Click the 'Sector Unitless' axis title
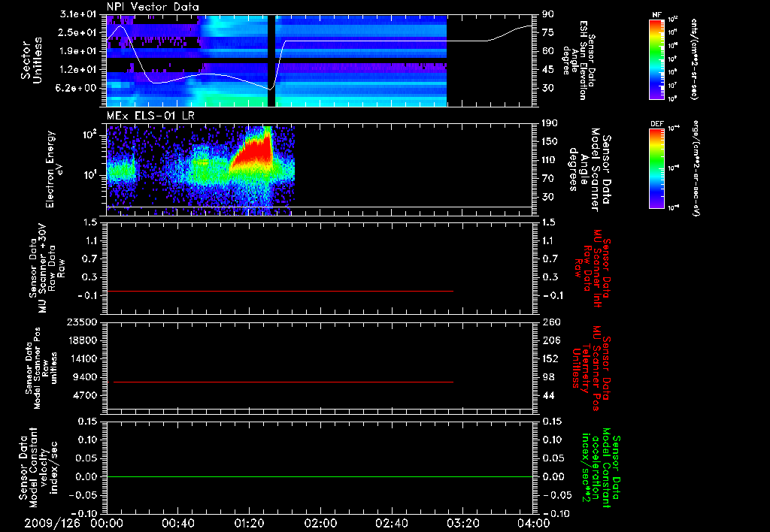This screenshot has height=532, width=770. click(32, 60)
